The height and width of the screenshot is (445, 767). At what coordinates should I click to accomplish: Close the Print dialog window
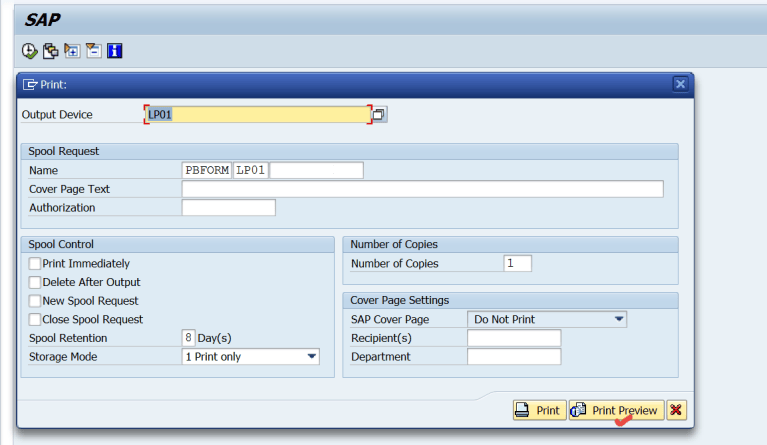point(680,84)
